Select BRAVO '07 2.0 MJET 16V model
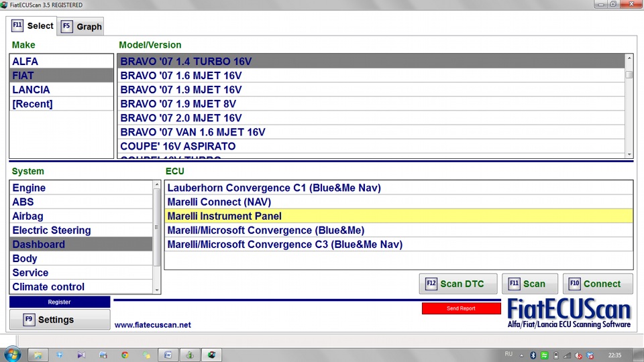 click(371, 118)
